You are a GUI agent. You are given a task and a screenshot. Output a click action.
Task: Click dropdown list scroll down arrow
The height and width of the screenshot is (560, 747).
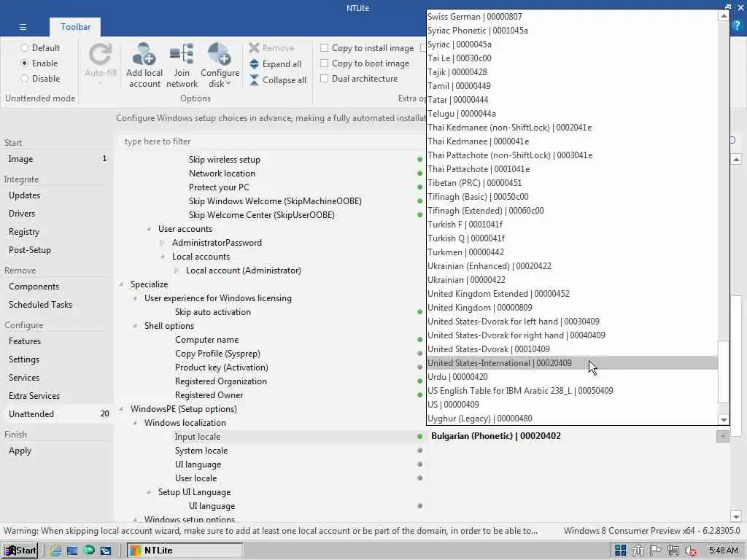(x=724, y=419)
